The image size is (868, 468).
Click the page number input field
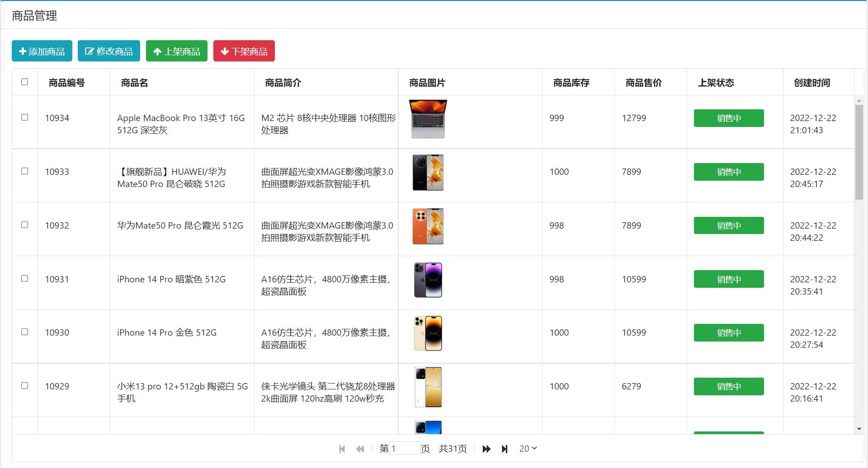[x=405, y=449]
